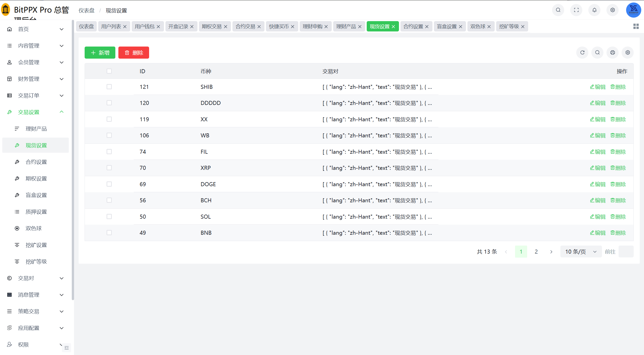
Task: Close the 双色球 tab
Action: 489,27
